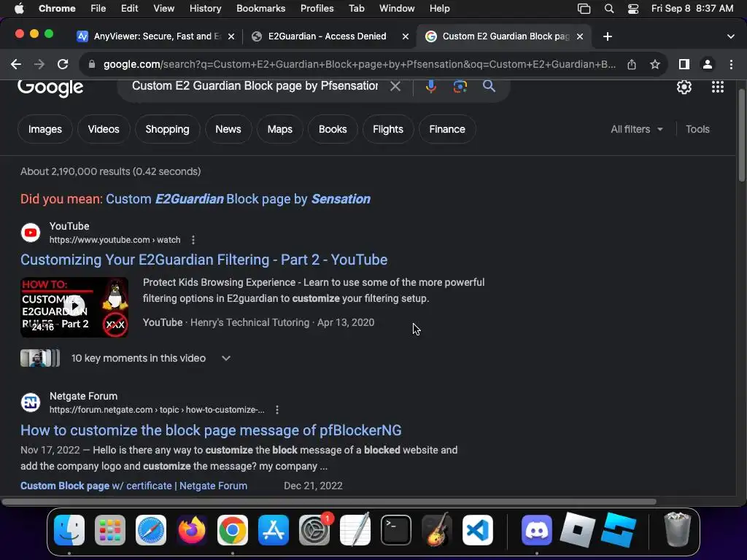
Task: Open Chrome three-dot menu
Action: point(731,64)
